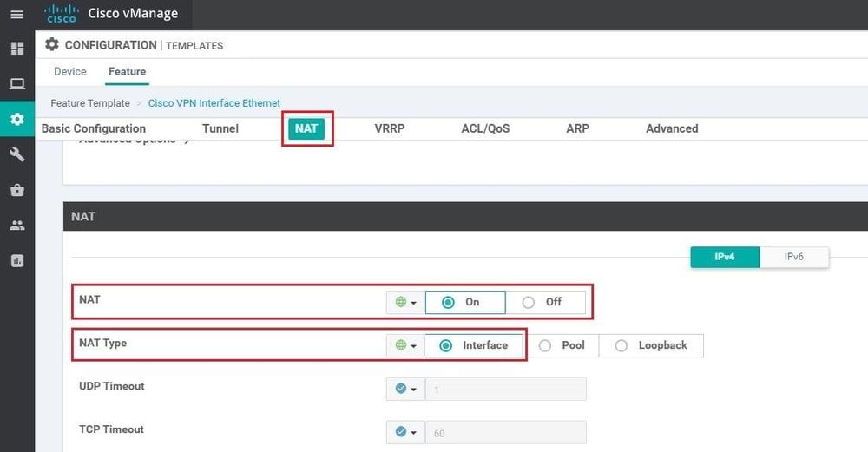Viewport: 868px width, 452px height.
Task: Jump to the Tunnel section
Action: (220, 128)
